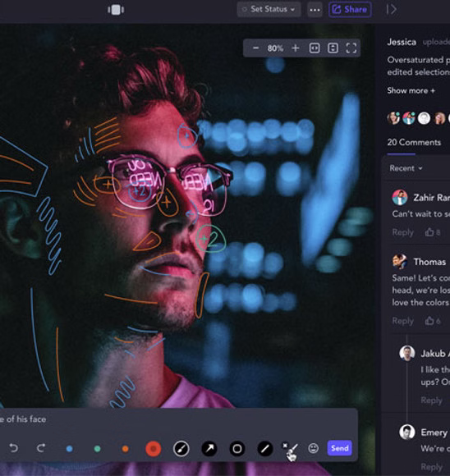Image resolution: width=450 pixels, height=476 pixels.
Task: Reply to Thomas's comment
Action: 403,321
